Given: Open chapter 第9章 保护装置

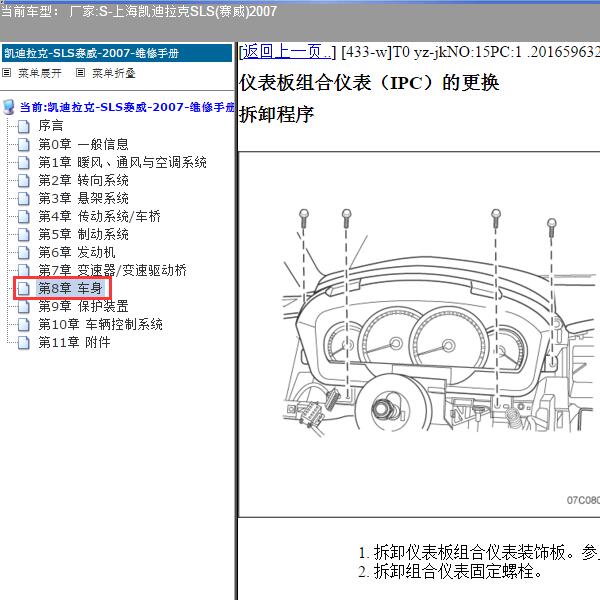Looking at the screenshot, I should click(x=83, y=306).
